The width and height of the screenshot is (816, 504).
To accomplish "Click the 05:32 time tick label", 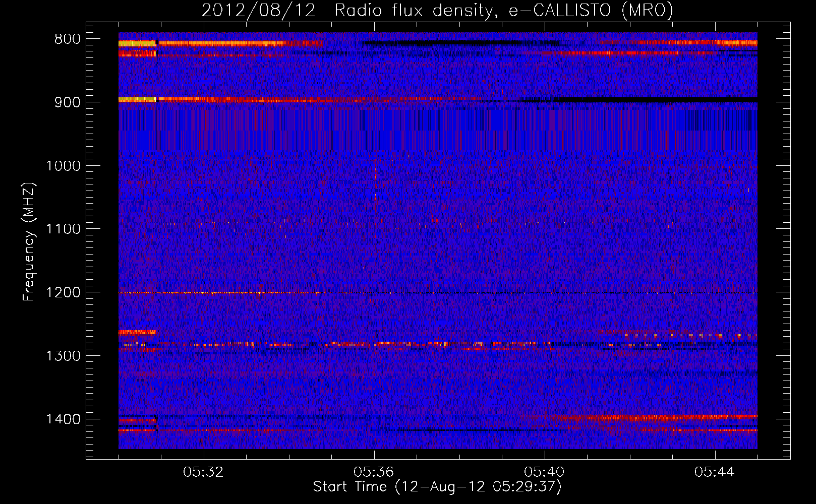I will point(204,472).
